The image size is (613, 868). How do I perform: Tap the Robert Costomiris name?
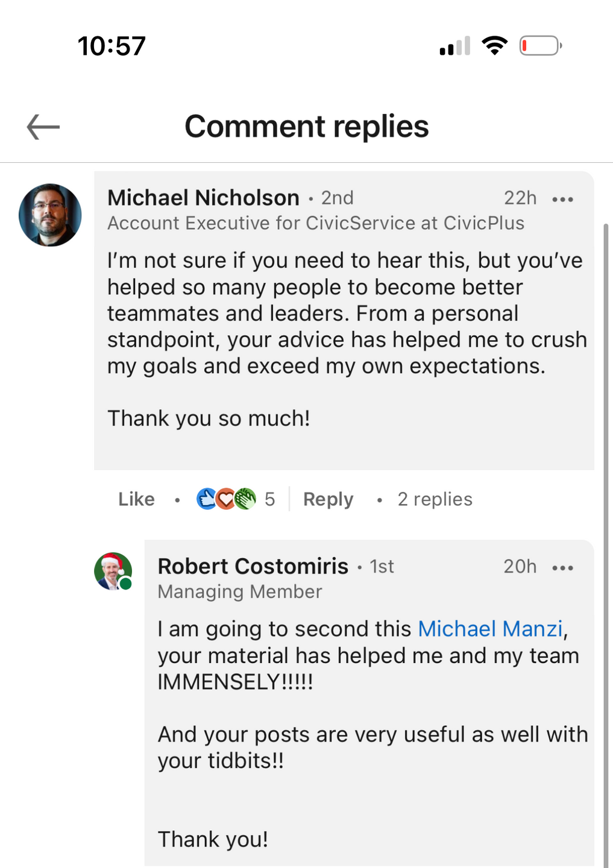(x=253, y=566)
